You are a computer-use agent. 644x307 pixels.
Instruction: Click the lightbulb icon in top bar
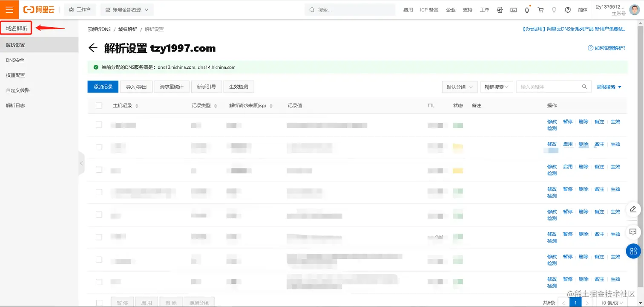[554, 9]
